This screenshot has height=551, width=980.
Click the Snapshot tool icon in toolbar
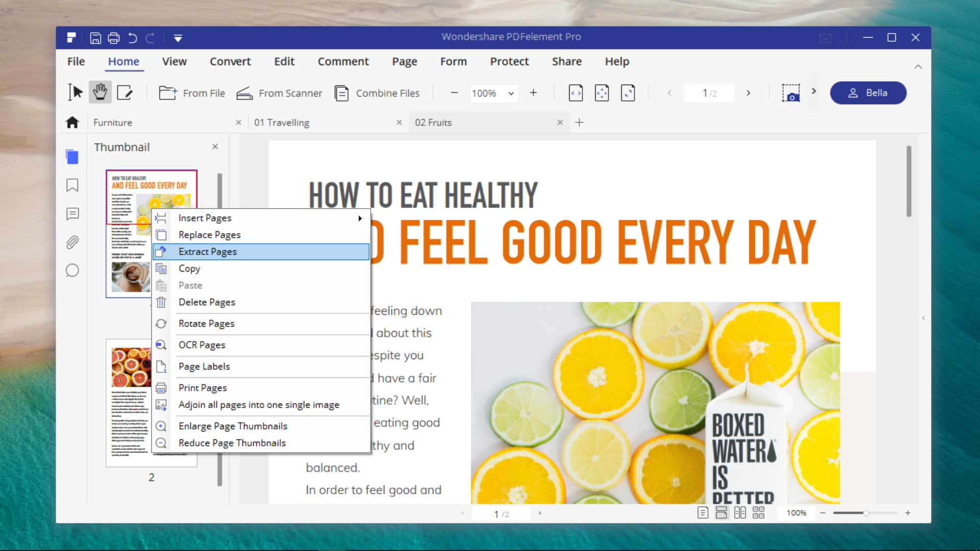coord(791,93)
